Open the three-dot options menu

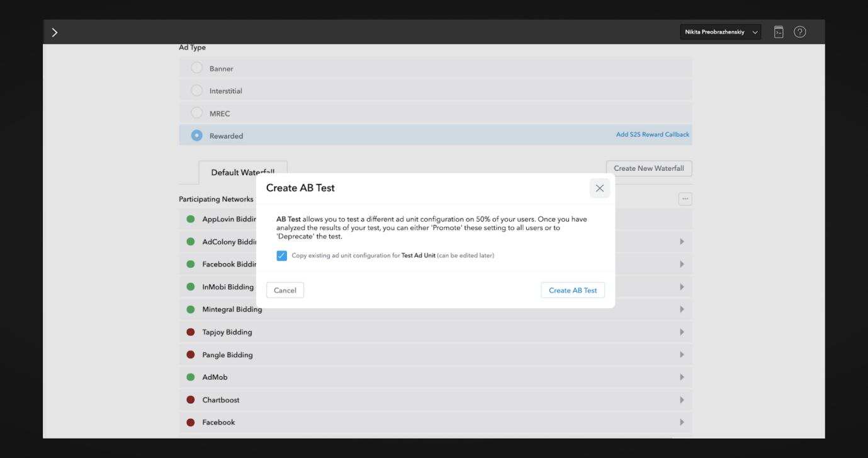point(685,199)
